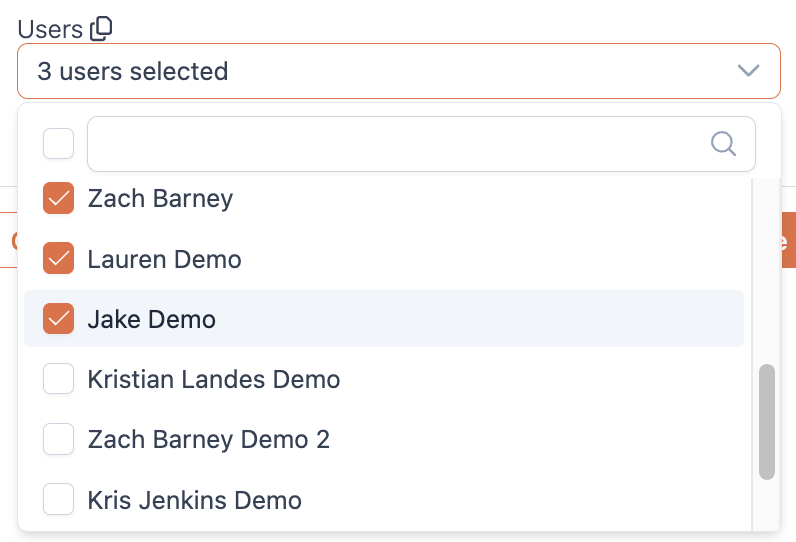Click the magnifying glass search icon
Image resolution: width=796 pixels, height=542 pixels.
pyautogui.click(x=723, y=143)
